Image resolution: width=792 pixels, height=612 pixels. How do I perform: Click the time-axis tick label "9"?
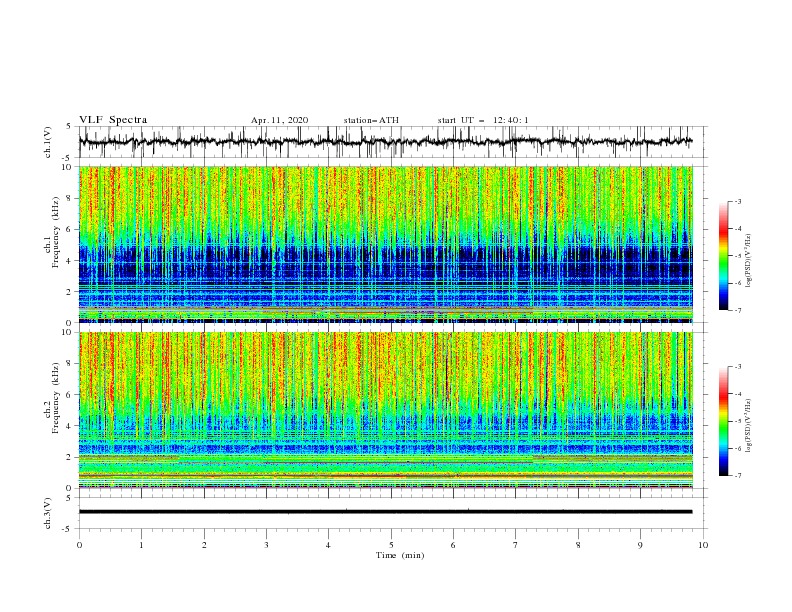pyautogui.click(x=640, y=545)
